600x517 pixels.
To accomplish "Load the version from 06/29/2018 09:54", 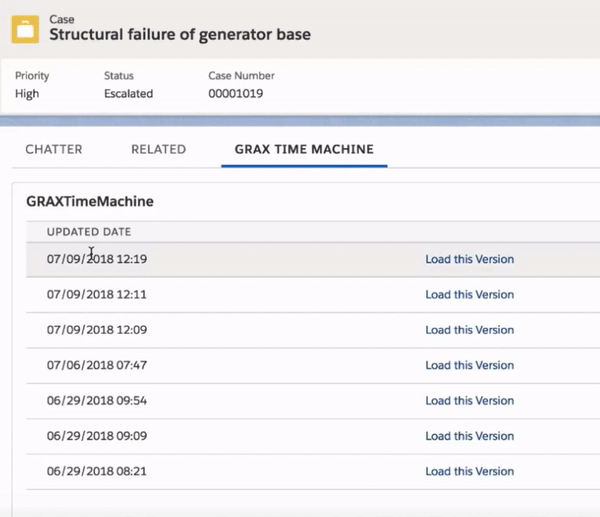I will tap(470, 401).
